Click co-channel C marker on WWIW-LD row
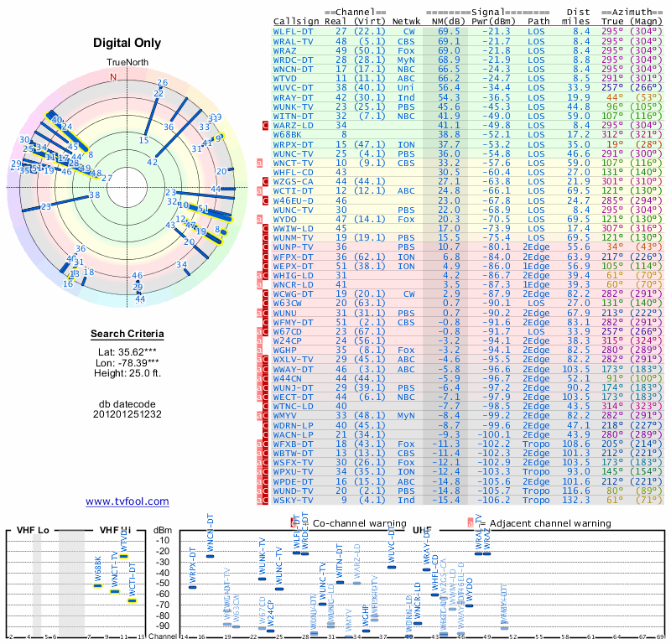Image resolution: width=671 pixels, height=644 pixels. (x=265, y=228)
